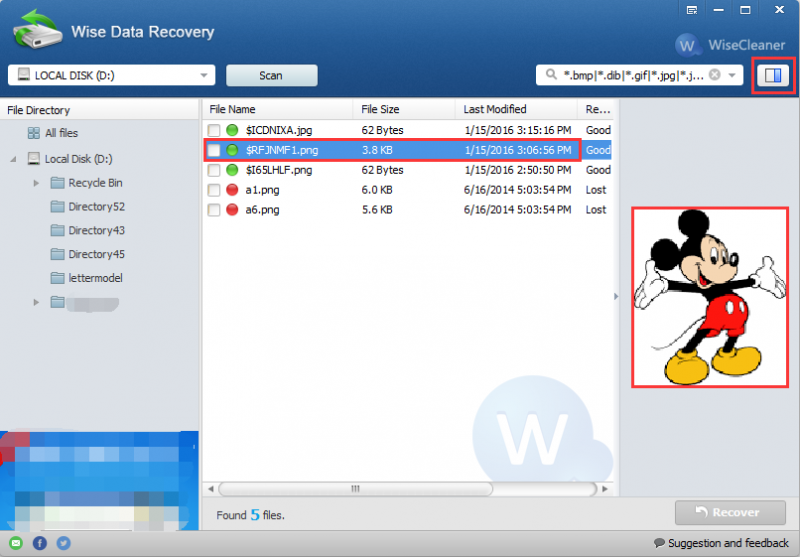The height and width of the screenshot is (557, 800).
Task: Select the $ICDNIXA.jpg file name
Action: 279,130
